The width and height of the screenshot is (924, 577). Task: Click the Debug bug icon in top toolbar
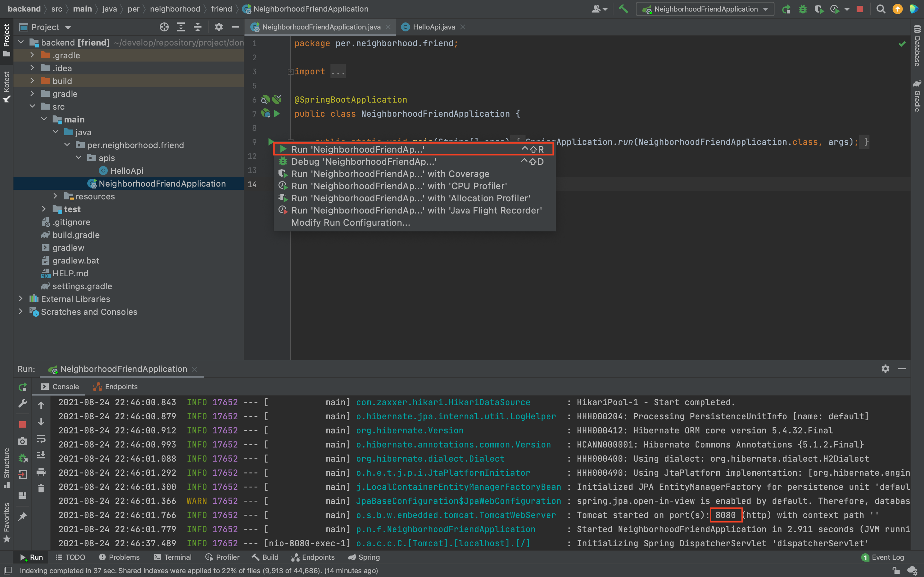coord(803,9)
